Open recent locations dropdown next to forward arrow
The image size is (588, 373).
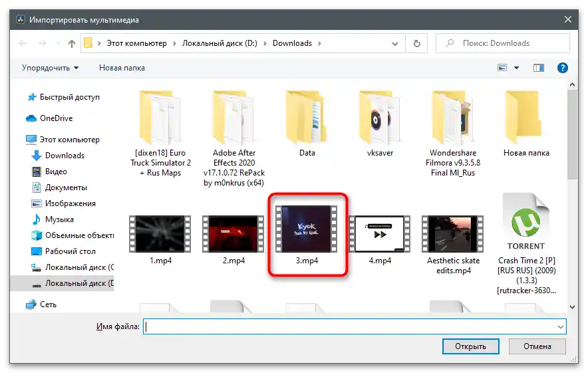(58, 43)
